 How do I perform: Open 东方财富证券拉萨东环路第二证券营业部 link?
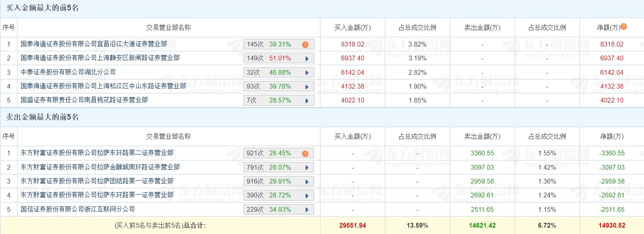tap(97, 153)
